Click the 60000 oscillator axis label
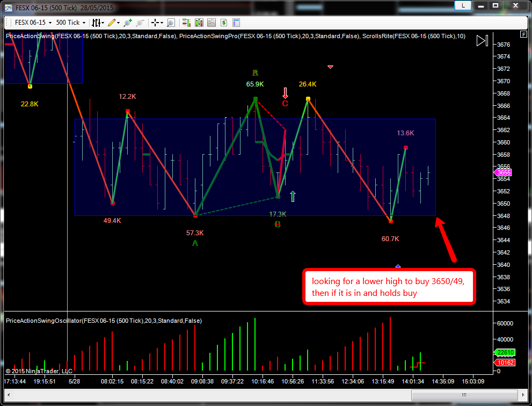Viewport: 532px width, 406px height. pyautogui.click(x=505, y=323)
